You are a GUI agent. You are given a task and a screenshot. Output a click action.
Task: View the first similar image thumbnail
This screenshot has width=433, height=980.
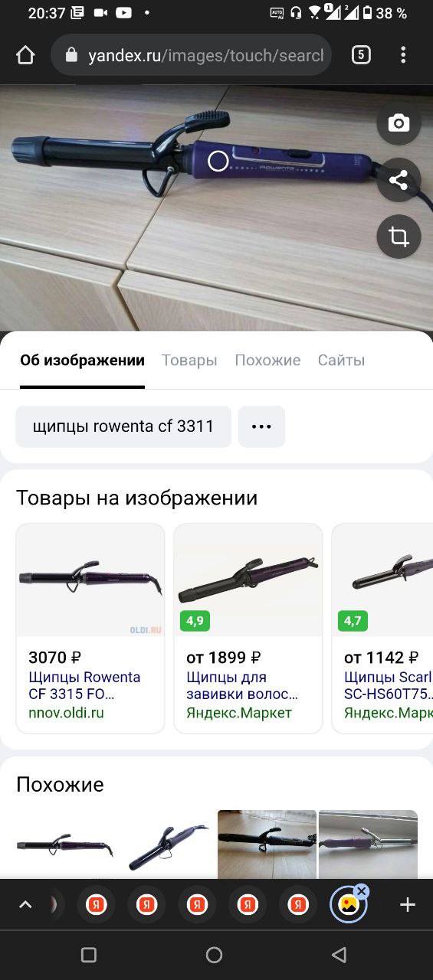point(65,844)
